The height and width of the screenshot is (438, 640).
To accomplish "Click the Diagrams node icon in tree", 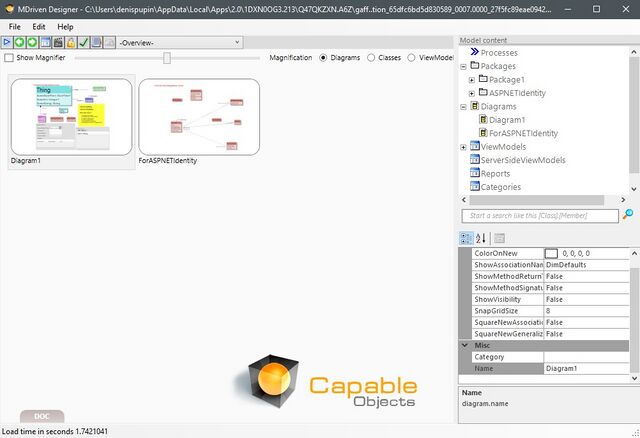I will pyautogui.click(x=474, y=106).
